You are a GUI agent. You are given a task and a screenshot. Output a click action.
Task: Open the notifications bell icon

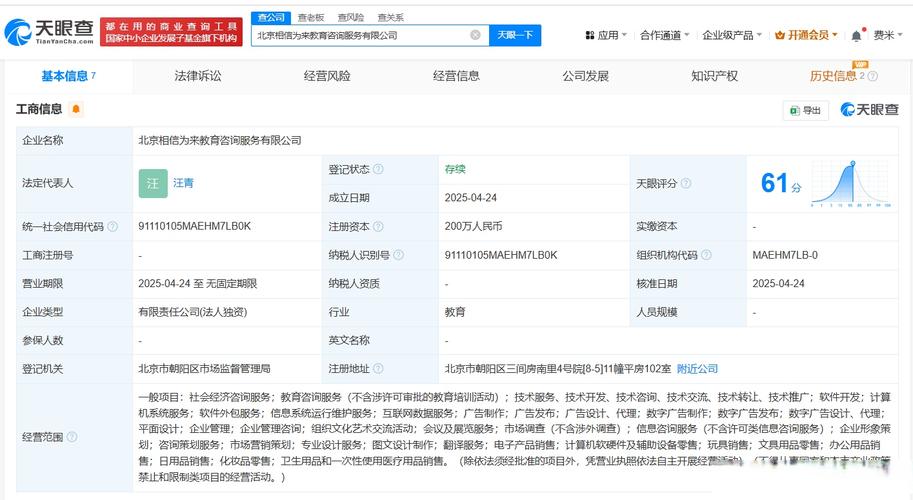pyautogui.click(x=856, y=36)
